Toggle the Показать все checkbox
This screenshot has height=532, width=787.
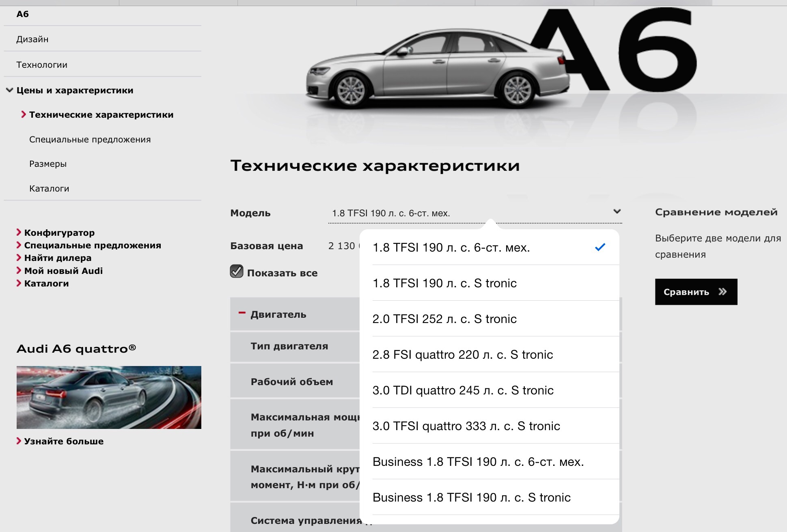tap(237, 271)
